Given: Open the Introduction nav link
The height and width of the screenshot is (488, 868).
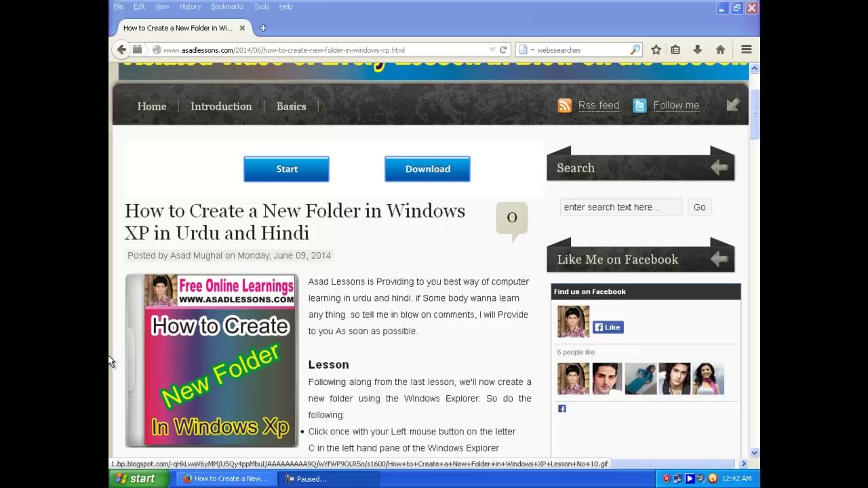Looking at the screenshot, I should (221, 106).
